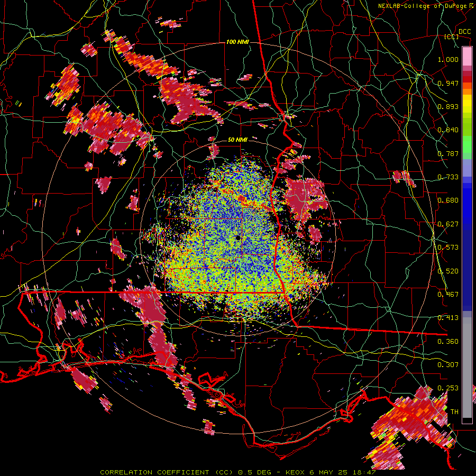Select the 0.307 scale value
Viewport: 476px width, 476px height.
pos(448,364)
